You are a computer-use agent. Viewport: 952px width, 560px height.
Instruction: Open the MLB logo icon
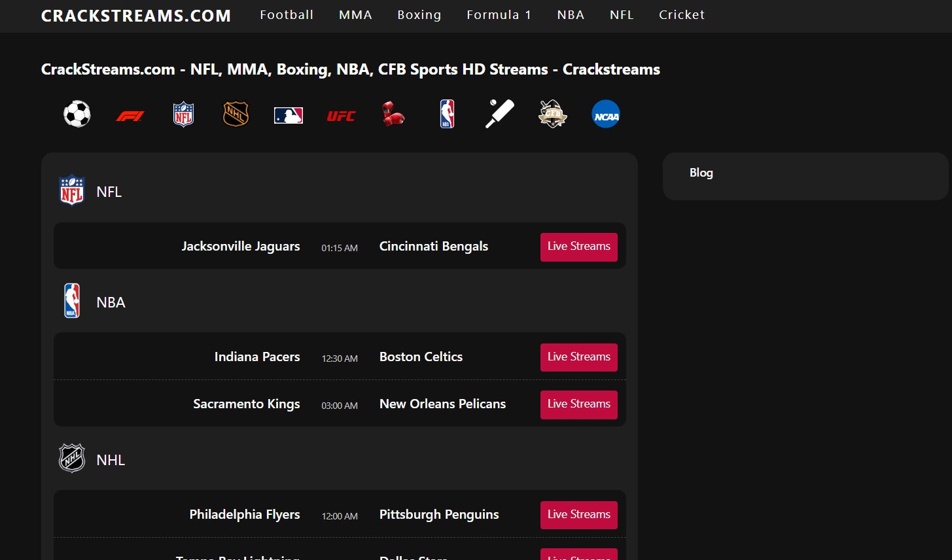(288, 113)
